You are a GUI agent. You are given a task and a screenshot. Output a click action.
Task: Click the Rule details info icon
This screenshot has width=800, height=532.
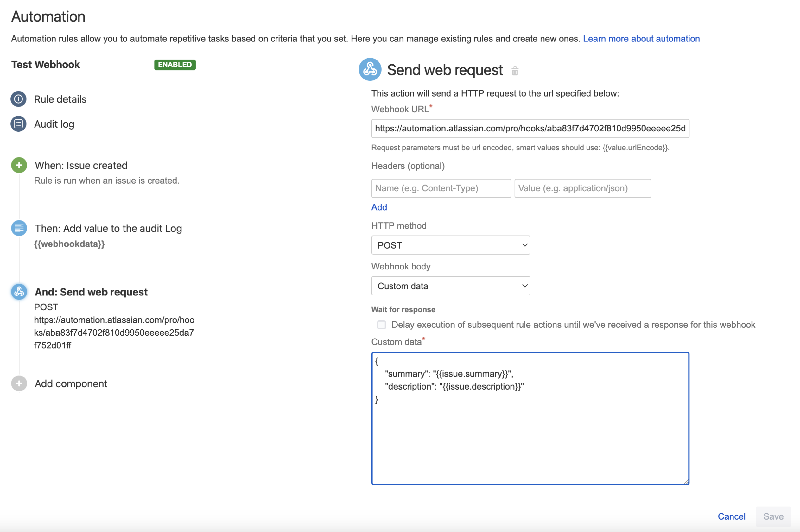(19, 99)
